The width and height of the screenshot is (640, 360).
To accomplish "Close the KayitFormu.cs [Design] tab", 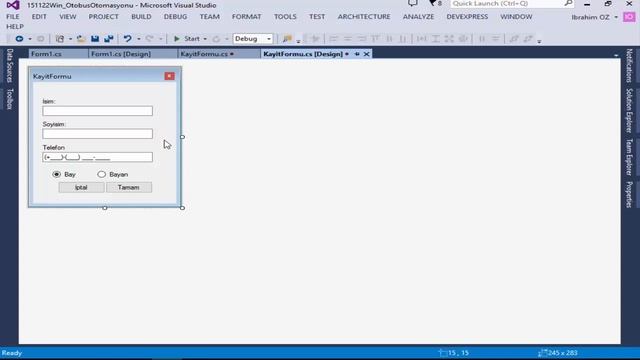I will click(367, 54).
